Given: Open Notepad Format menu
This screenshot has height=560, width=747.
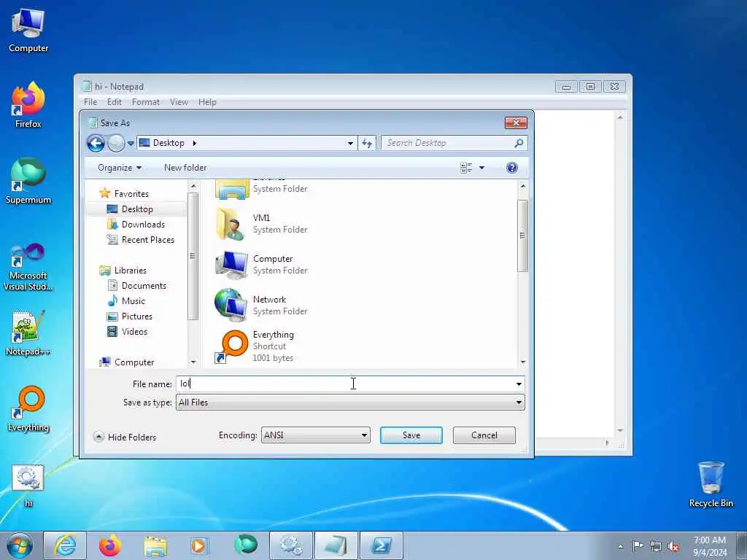Looking at the screenshot, I should tap(146, 102).
